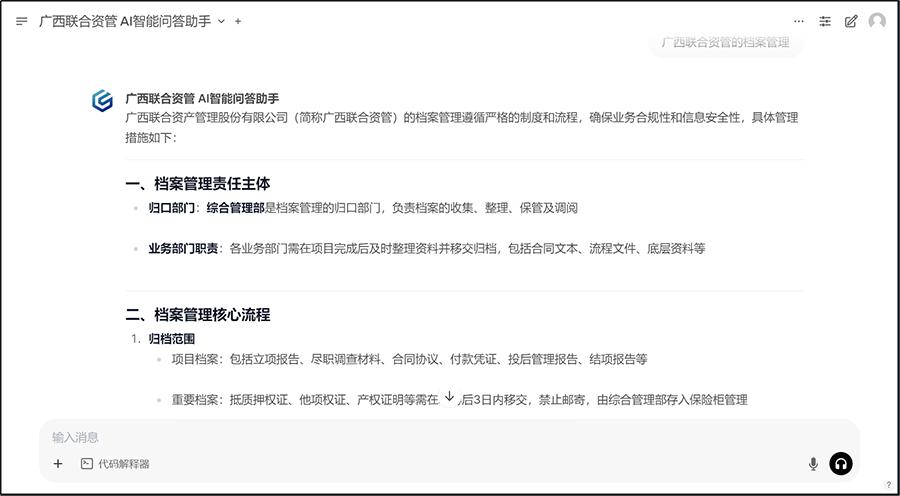The height and width of the screenshot is (496, 900).
Task: Click the plus attachment icon in message box
Action: (58, 463)
